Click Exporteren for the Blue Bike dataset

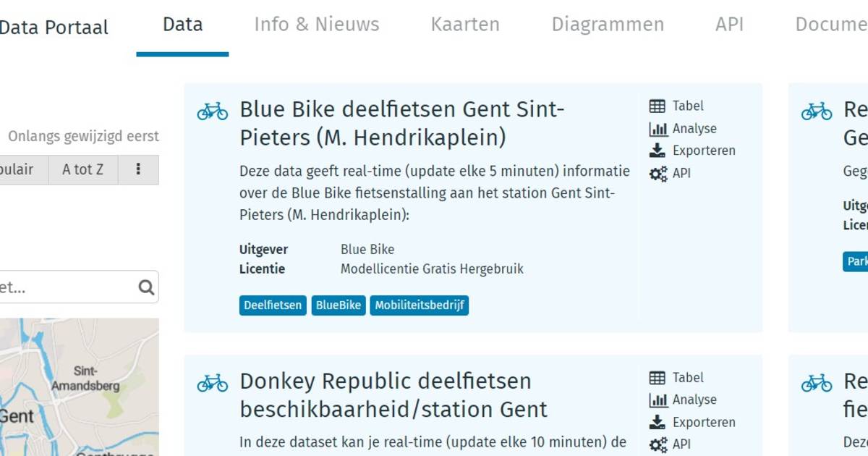pyautogui.click(x=692, y=151)
